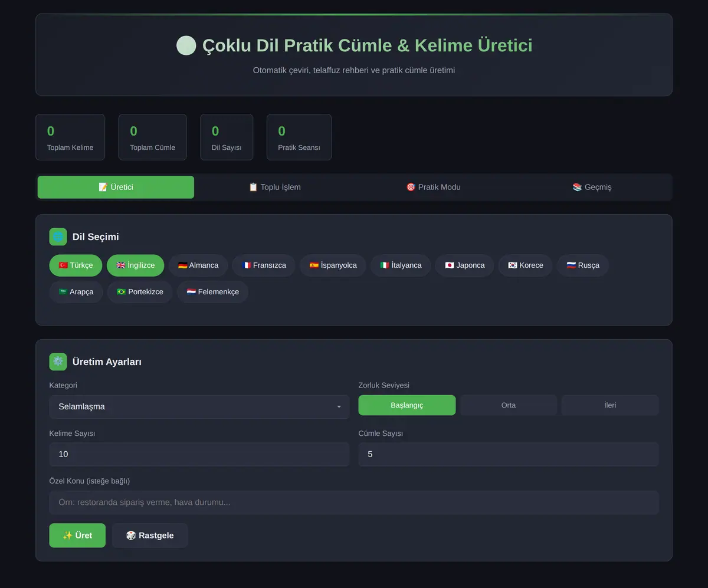
Task: Select İleri difficulty level
Action: [x=610, y=405]
